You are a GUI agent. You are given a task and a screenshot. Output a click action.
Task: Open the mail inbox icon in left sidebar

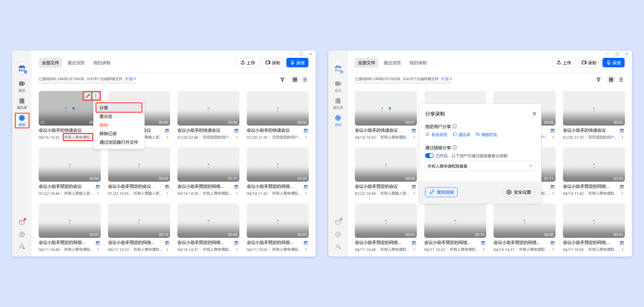tap(22, 222)
